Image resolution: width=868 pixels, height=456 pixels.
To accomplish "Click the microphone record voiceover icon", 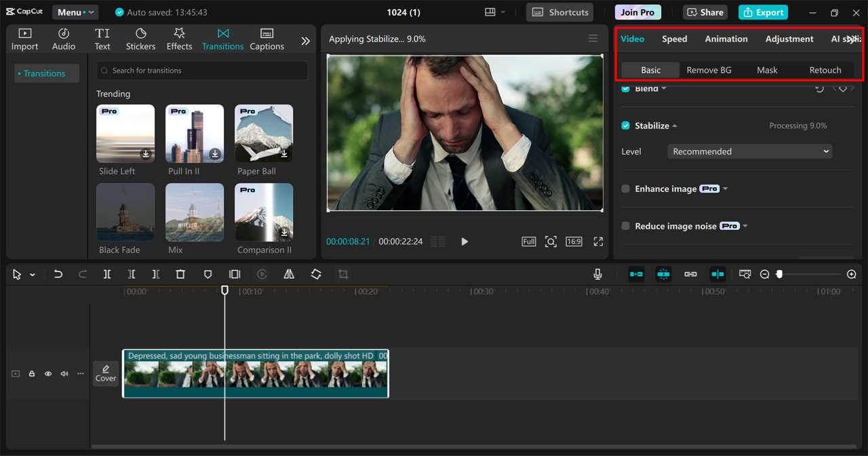I will click(597, 274).
